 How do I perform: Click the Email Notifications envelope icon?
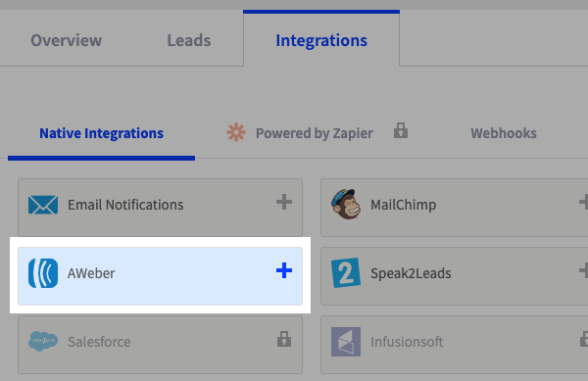pyautogui.click(x=43, y=205)
